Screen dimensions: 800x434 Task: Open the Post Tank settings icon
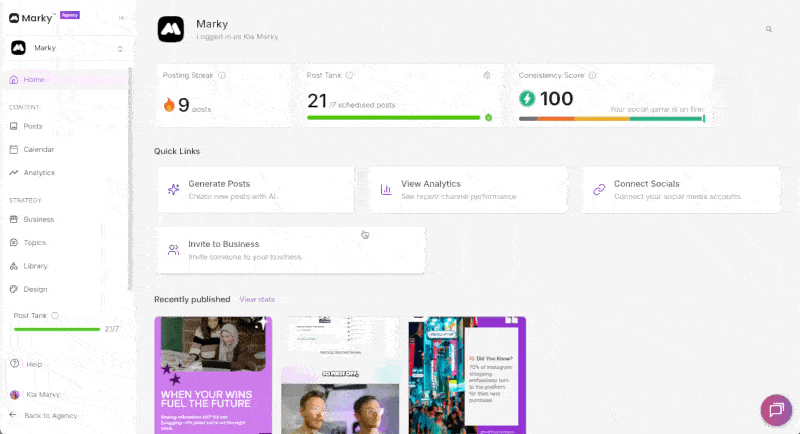tap(486, 75)
